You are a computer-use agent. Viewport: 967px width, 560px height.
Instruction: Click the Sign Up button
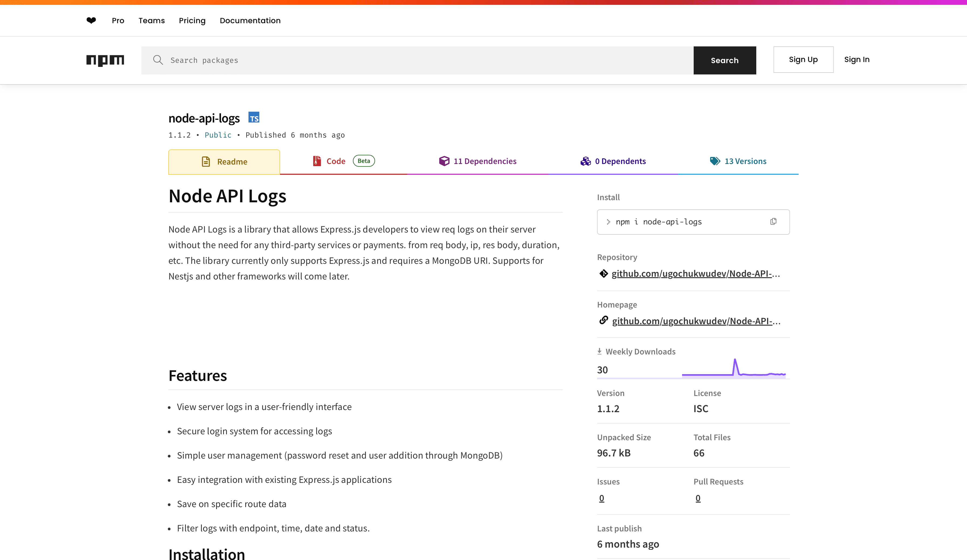(803, 59)
